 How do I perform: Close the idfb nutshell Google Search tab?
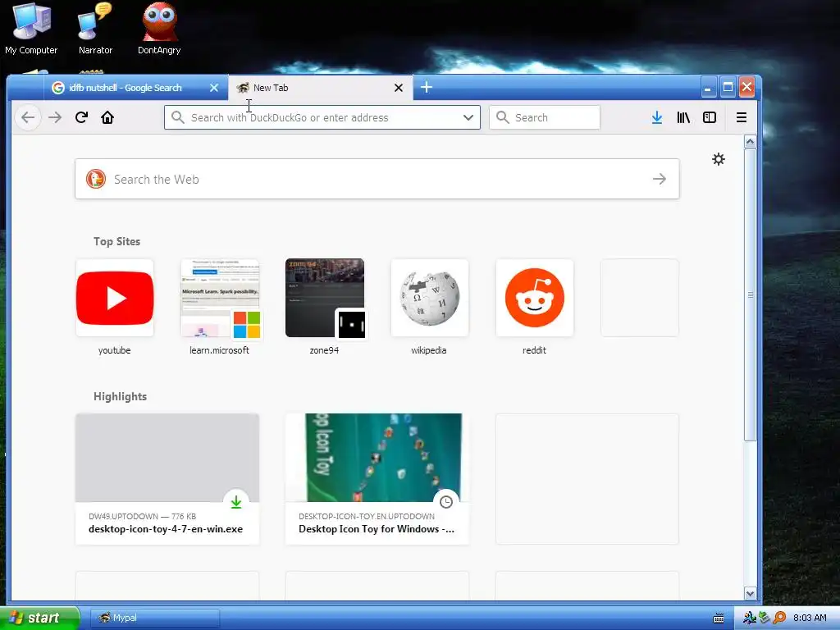click(x=214, y=88)
